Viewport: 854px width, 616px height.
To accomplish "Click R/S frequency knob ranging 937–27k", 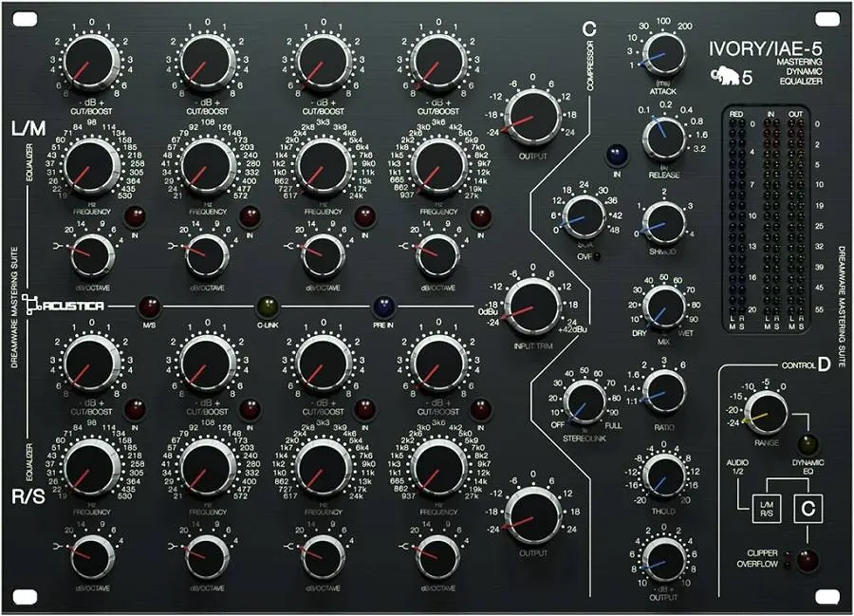I will 439,467.
